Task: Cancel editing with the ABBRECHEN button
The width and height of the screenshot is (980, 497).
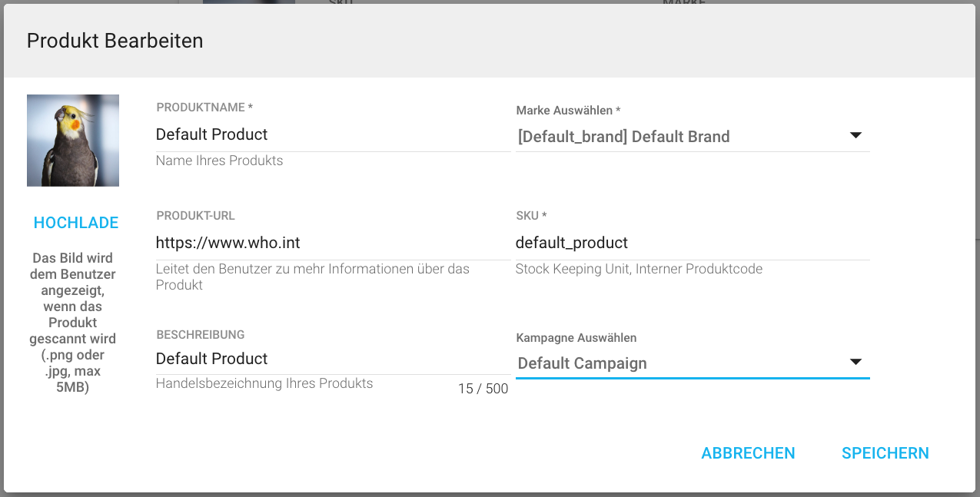Action: point(748,453)
